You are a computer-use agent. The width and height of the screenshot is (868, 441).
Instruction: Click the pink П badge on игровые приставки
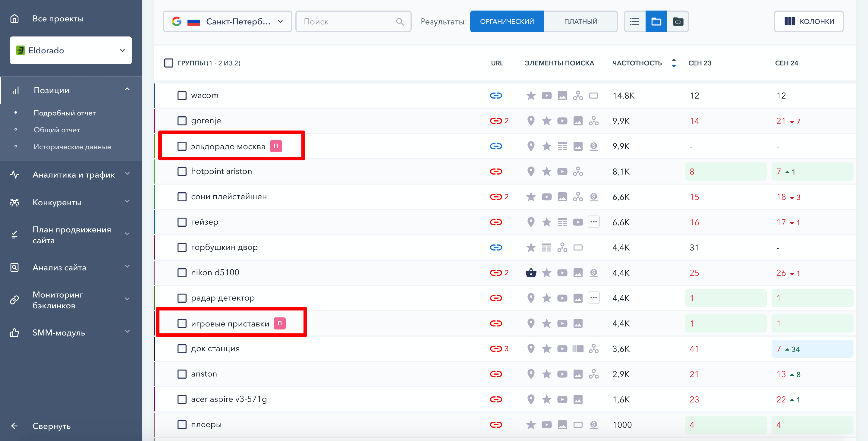[279, 323]
